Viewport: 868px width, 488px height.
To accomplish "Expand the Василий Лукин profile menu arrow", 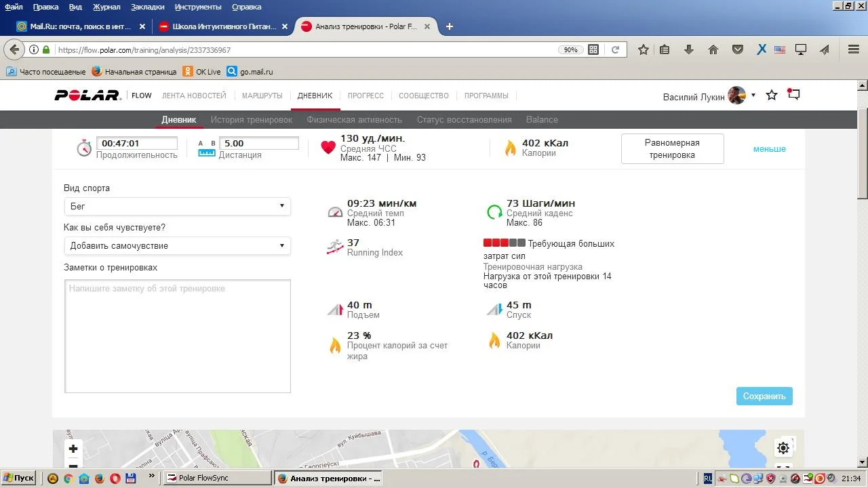I will point(753,95).
